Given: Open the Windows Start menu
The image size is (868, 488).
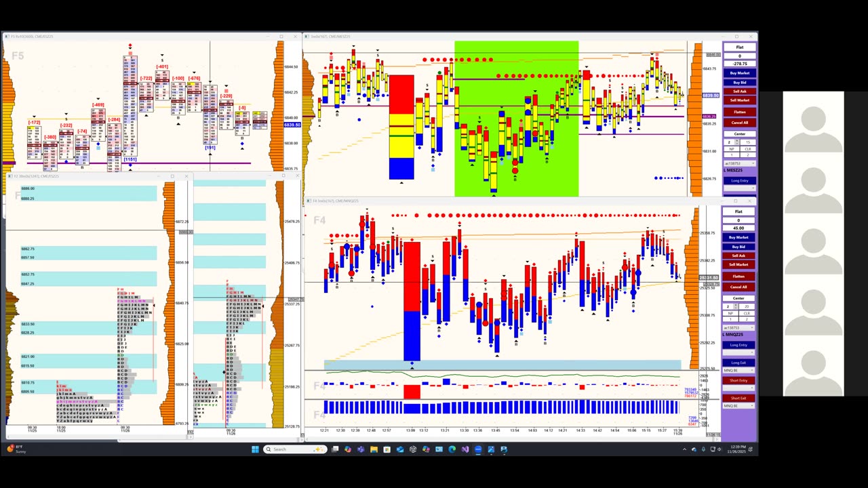Looking at the screenshot, I should tap(255, 449).
